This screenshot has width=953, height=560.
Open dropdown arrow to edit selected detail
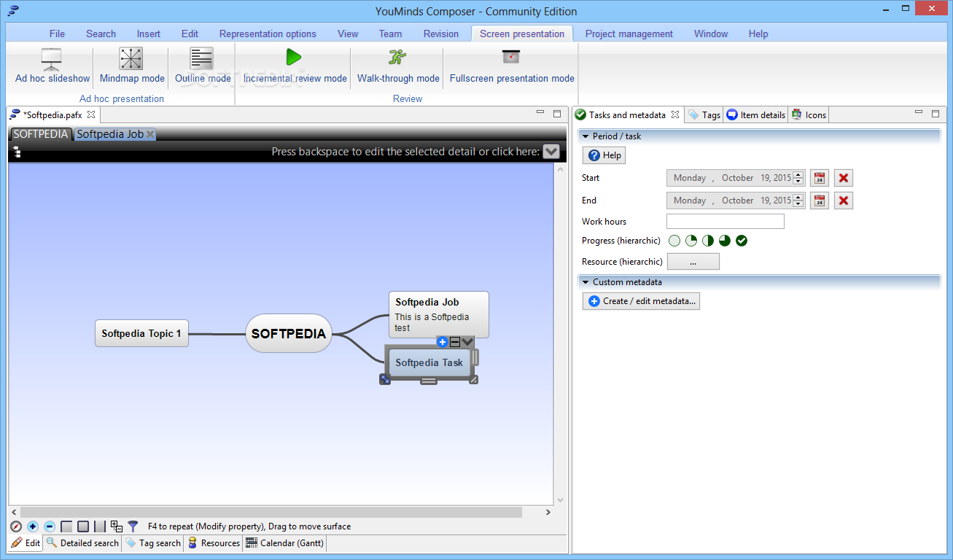point(551,152)
